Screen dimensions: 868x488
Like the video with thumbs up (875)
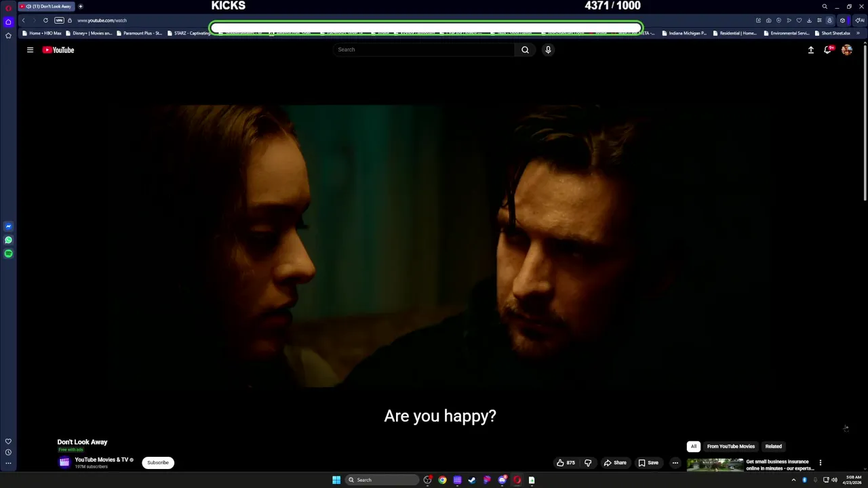[x=566, y=463]
